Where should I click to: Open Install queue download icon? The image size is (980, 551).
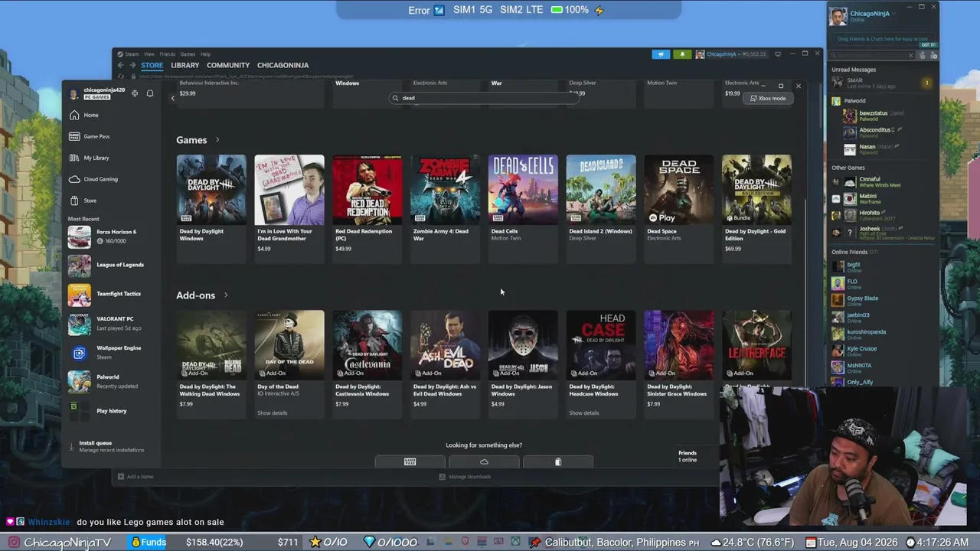(72, 446)
